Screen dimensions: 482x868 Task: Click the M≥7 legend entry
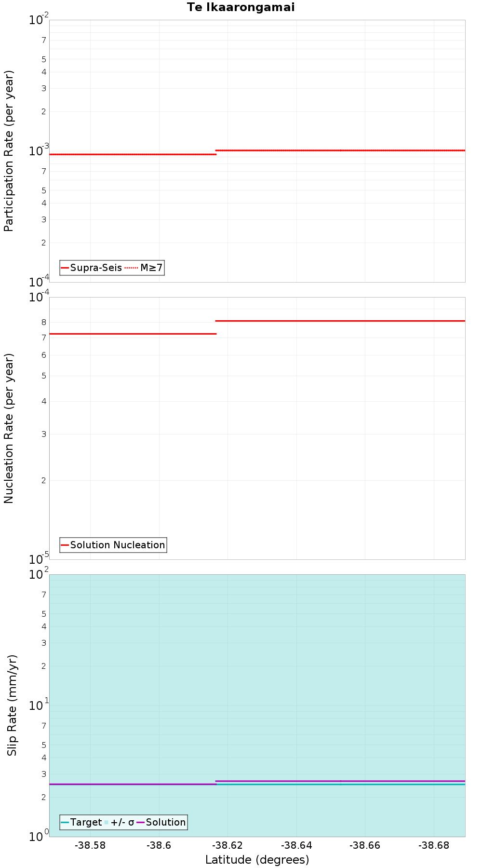pos(144,268)
